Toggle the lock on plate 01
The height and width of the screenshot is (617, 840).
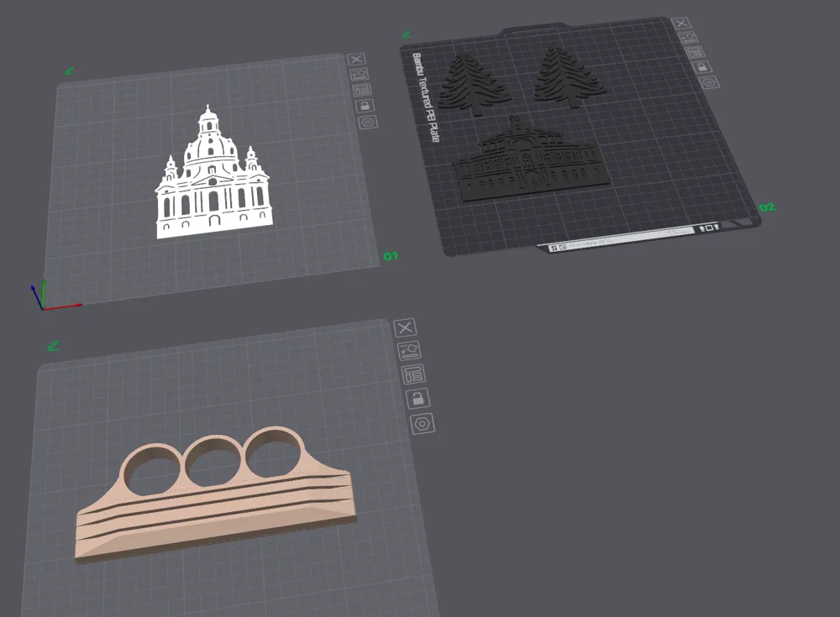pyautogui.click(x=365, y=106)
